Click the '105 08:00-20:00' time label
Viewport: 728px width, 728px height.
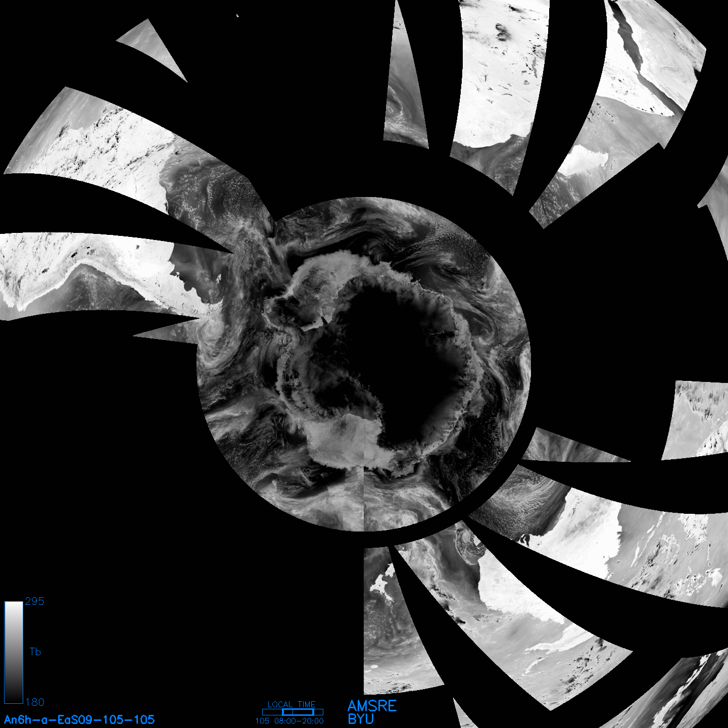point(289,721)
